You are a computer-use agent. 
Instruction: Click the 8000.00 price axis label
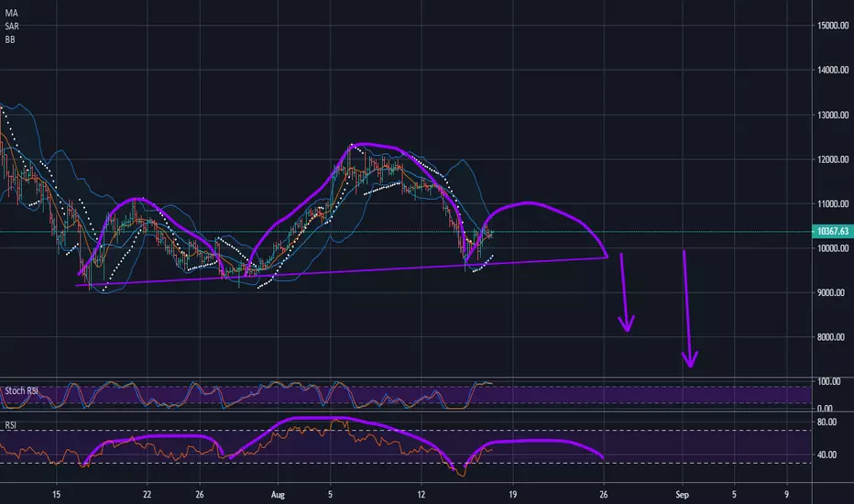click(831, 337)
